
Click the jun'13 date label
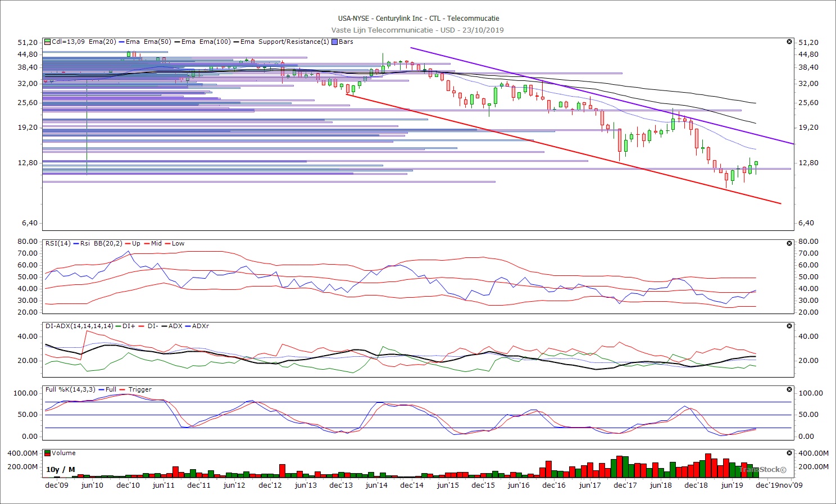(306, 485)
